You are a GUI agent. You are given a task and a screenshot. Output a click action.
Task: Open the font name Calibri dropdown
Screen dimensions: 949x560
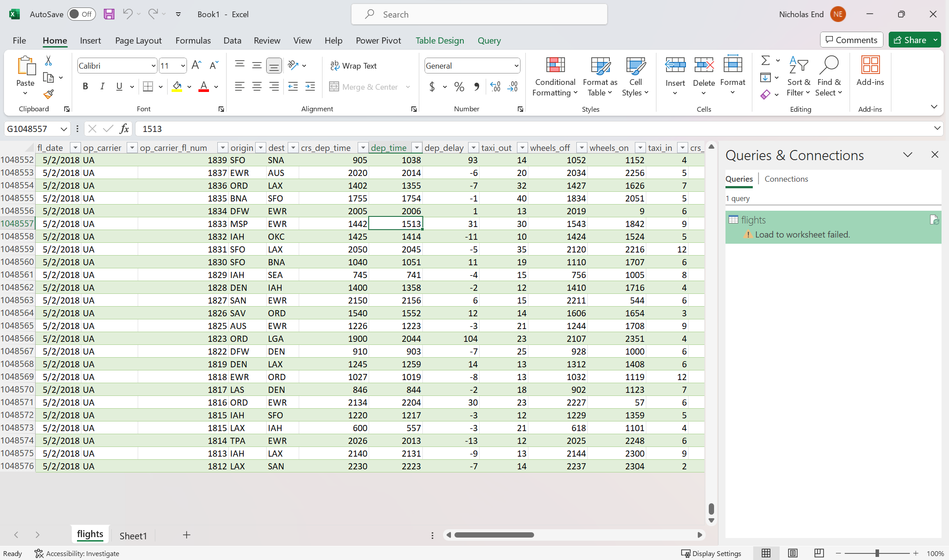(x=153, y=66)
